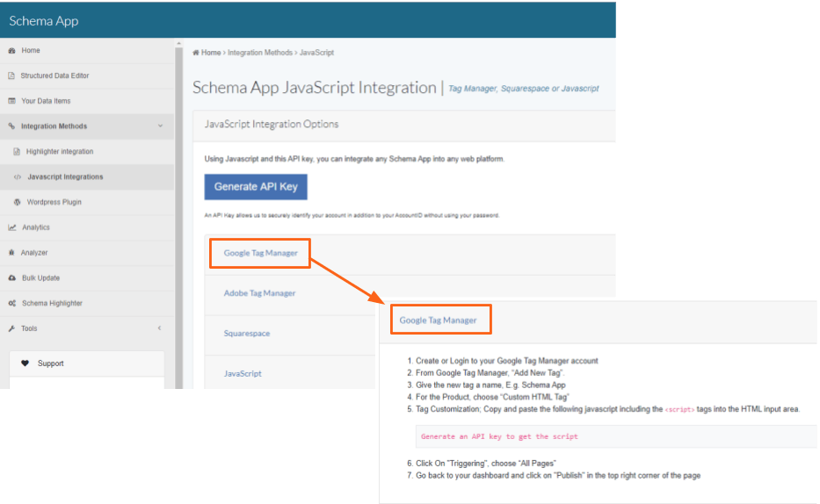Click the Tools wrench icon
This screenshot has height=504, width=820.
coord(11,328)
